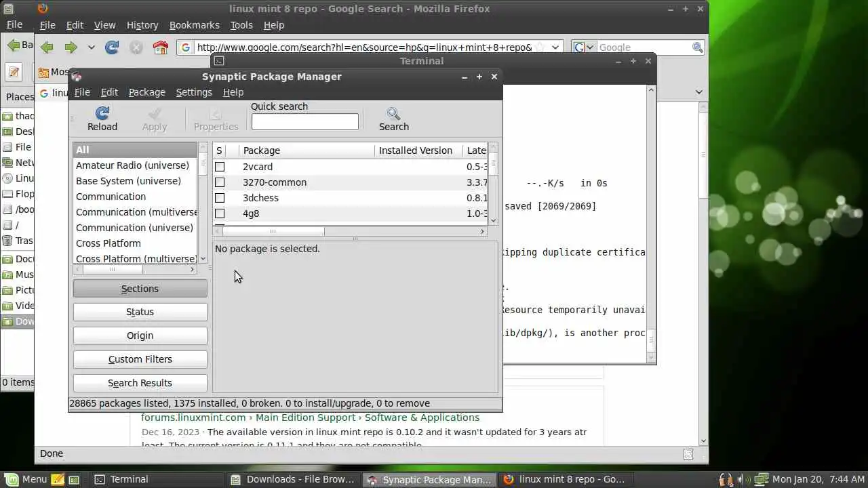Viewport: 868px width, 488px height.
Task: Switch to Terminal in the taskbar
Action: tap(157, 479)
